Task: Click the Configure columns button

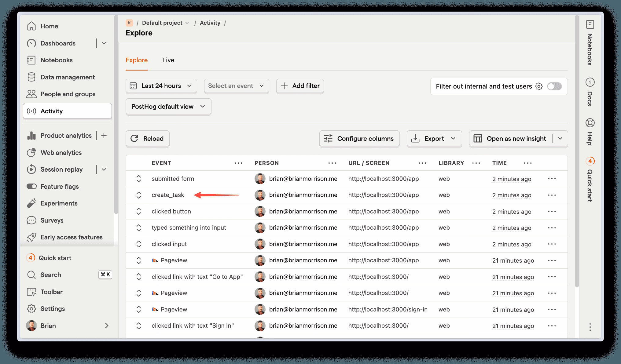Action: pyautogui.click(x=359, y=139)
